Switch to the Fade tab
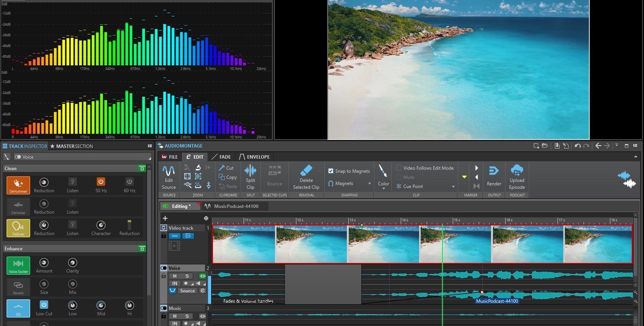 (221, 157)
